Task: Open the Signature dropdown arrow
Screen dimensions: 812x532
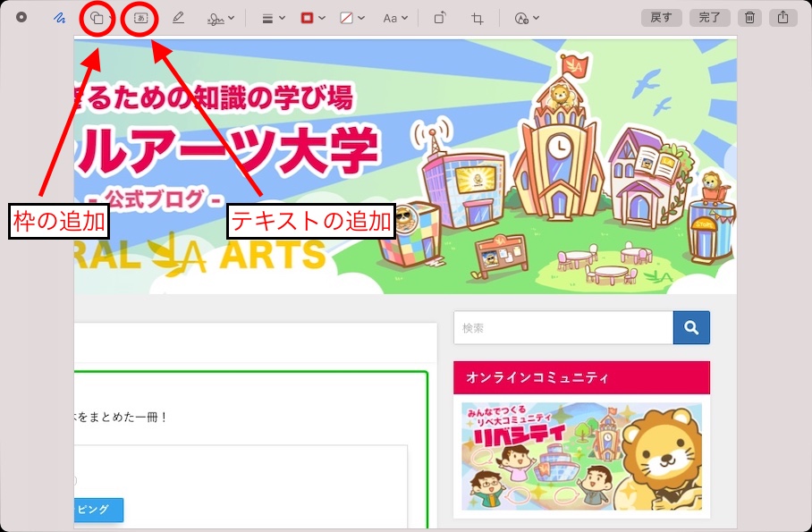Action: 232,18
